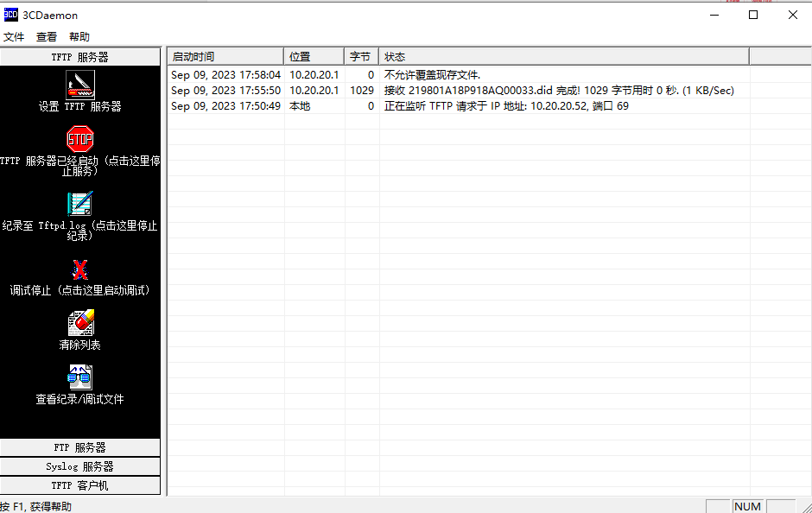The height and width of the screenshot is (513, 812).
Task: Click the 调试停止 start debugging label
Action: (80, 290)
